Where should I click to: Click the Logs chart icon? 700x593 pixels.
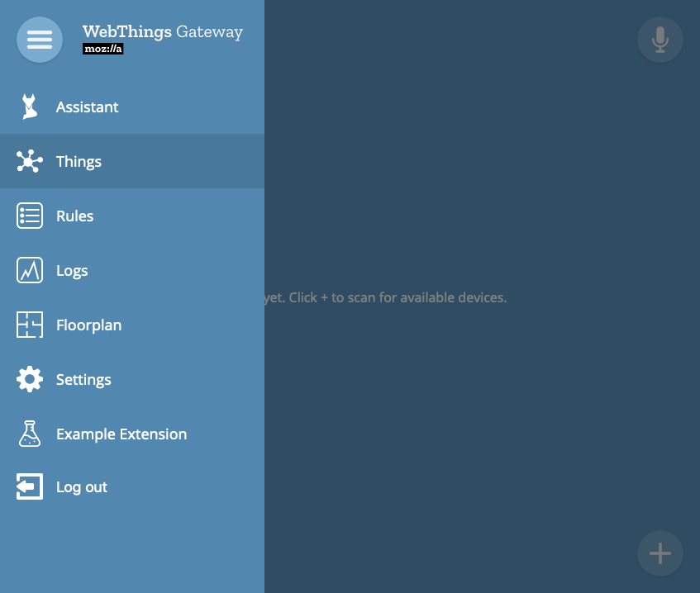pyautogui.click(x=30, y=270)
